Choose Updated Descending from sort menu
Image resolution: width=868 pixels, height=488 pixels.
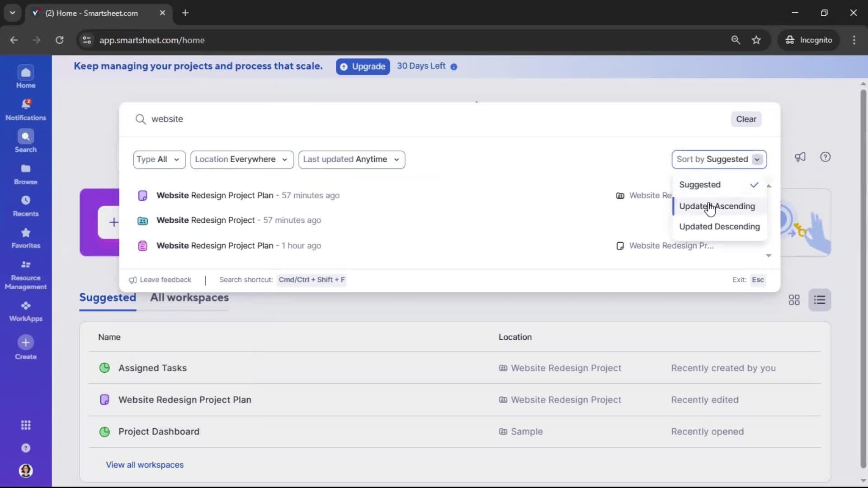tap(720, 227)
